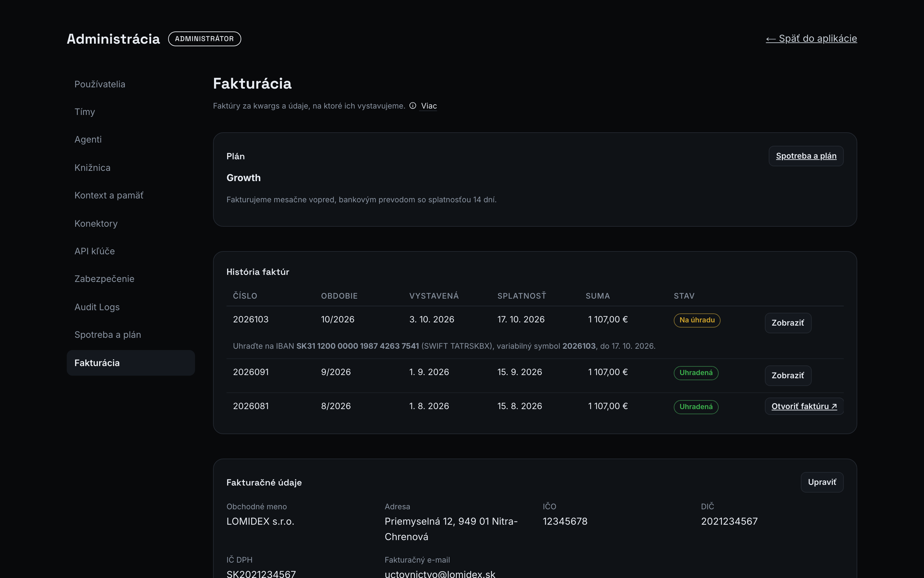Click DIČ value 2021234567
This screenshot has height=578, width=924.
pos(729,522)
